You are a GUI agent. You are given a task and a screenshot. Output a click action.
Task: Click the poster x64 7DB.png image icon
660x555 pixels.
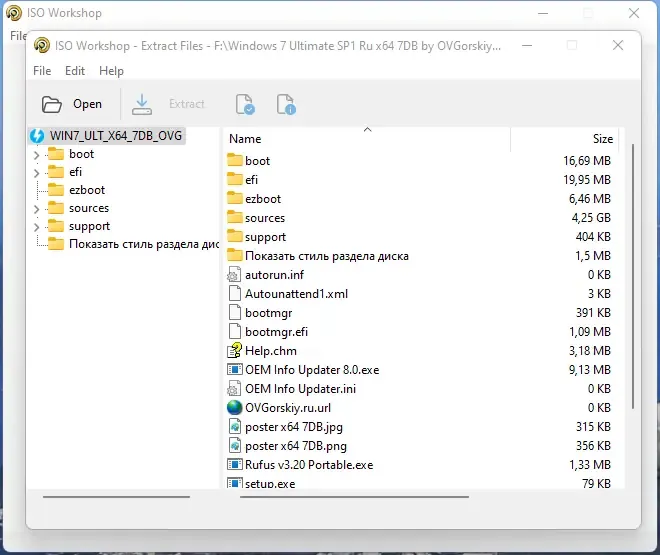pos(235,445)
